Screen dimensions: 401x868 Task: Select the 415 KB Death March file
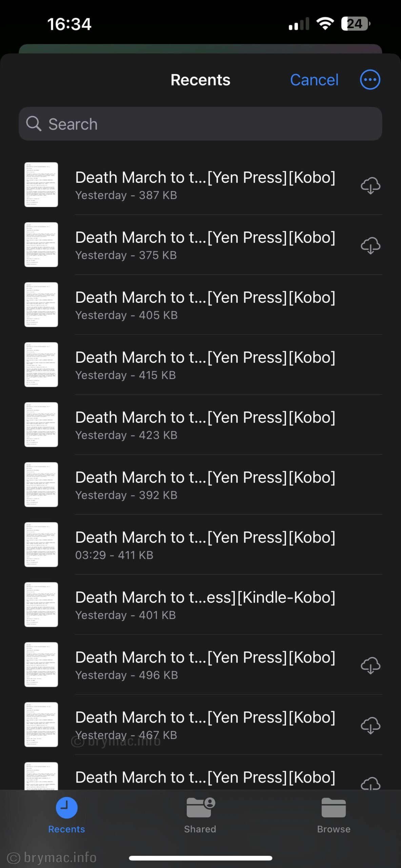pyautogui.click(x=205, y=364)
